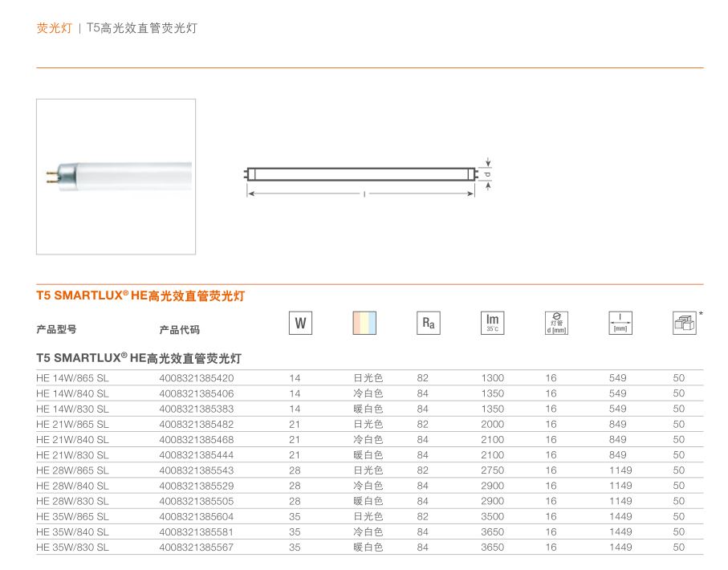Screen dimensions: 728x570
Task: Click length 1149 in the HE 28W/830 row
Action: (620, 501)
